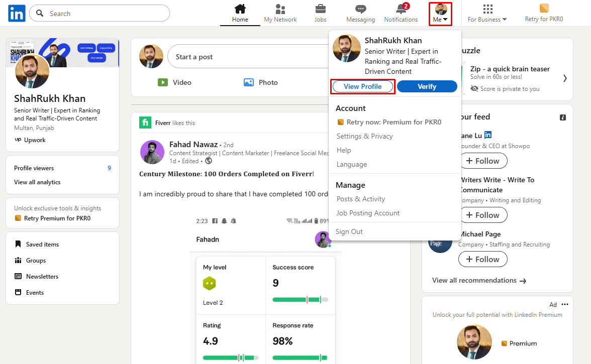Focus the Search input field

coord(100,13)
